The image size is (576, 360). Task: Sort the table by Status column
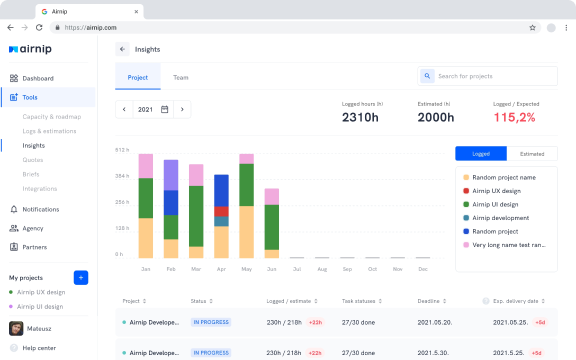point(201,301)
